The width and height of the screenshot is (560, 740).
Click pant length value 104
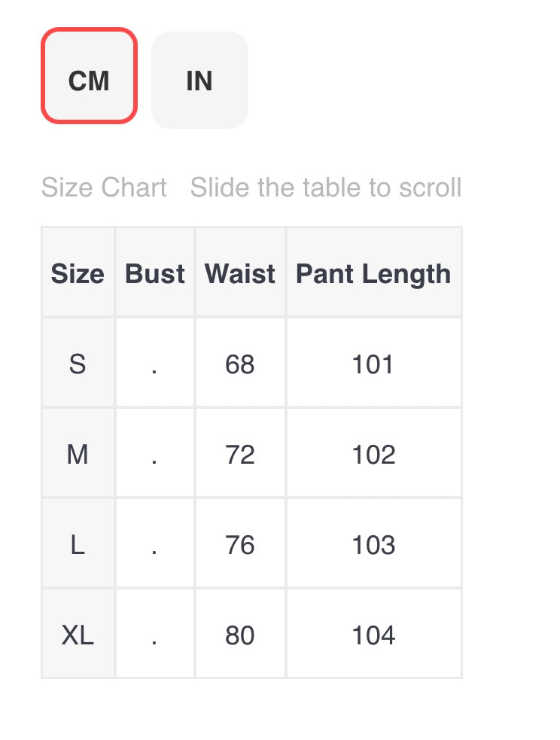click(373, 635)
